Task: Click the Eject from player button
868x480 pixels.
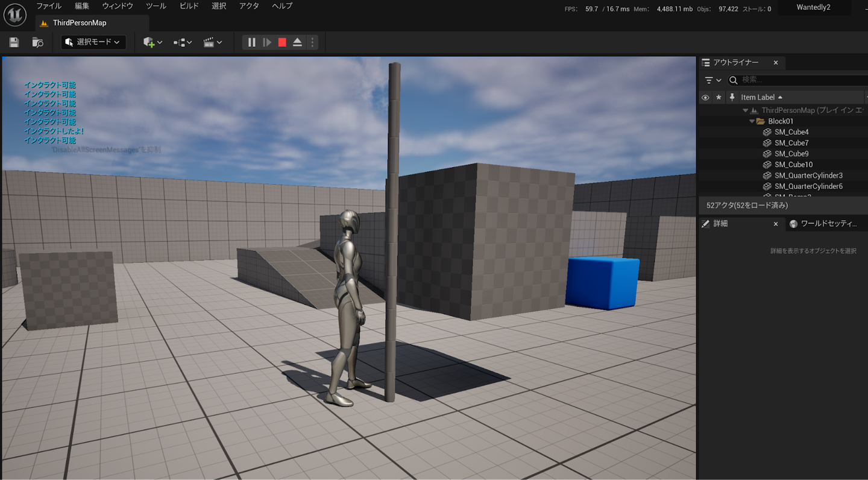Action: pos(297,42)
